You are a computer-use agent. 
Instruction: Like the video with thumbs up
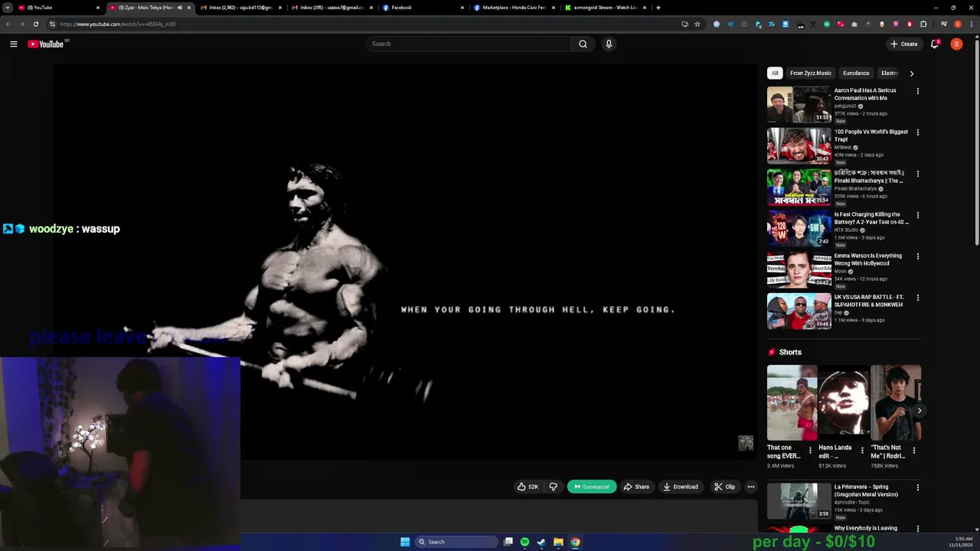(528, 487)
